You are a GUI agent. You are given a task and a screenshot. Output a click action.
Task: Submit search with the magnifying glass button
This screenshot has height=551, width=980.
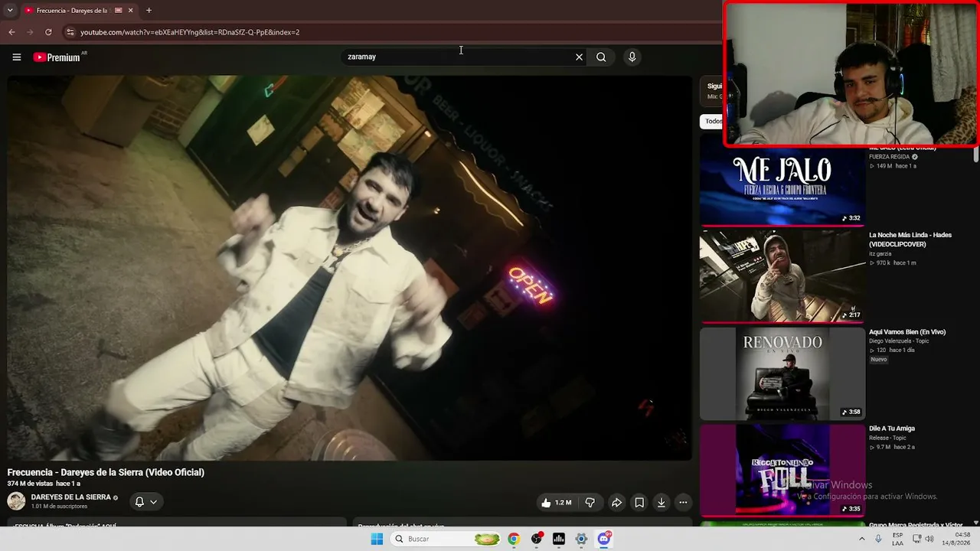coord(601,57)
